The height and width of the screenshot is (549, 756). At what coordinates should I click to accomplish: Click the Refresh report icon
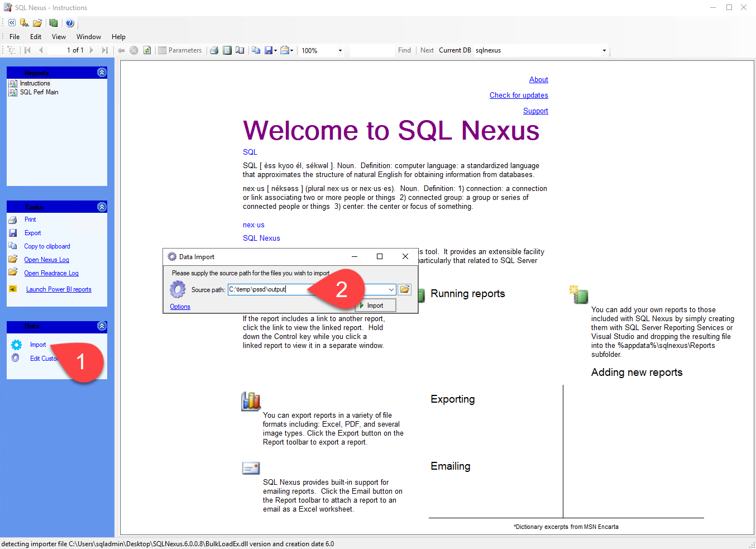coord(147,50)
